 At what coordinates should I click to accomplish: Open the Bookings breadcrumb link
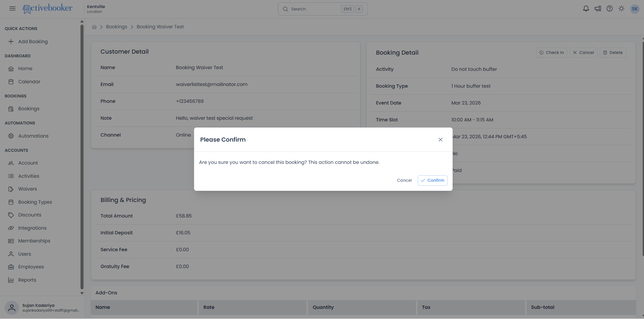pos(117,27)
